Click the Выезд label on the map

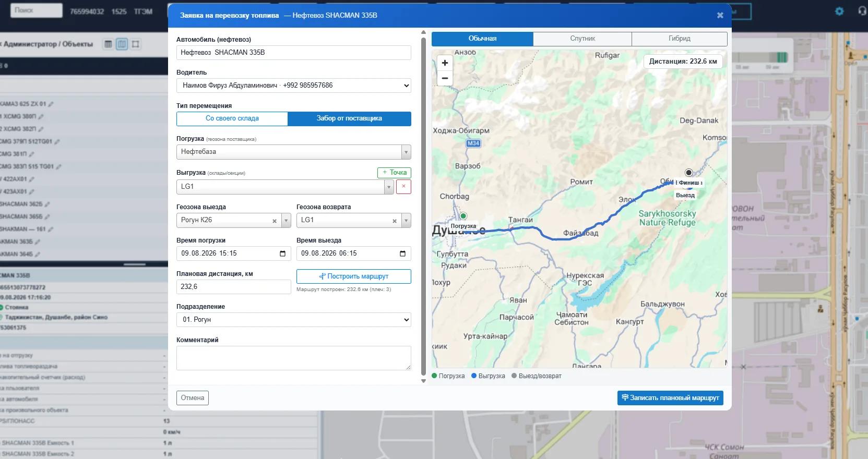685,196
